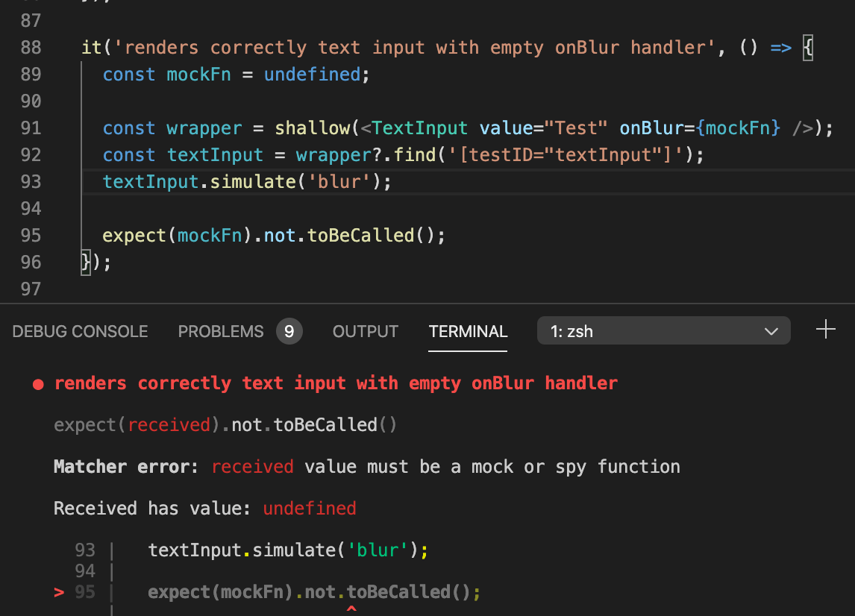Click the TextInput component name on line 91
This screenshot has height=616, width=855.
click(x=419, y=128)
